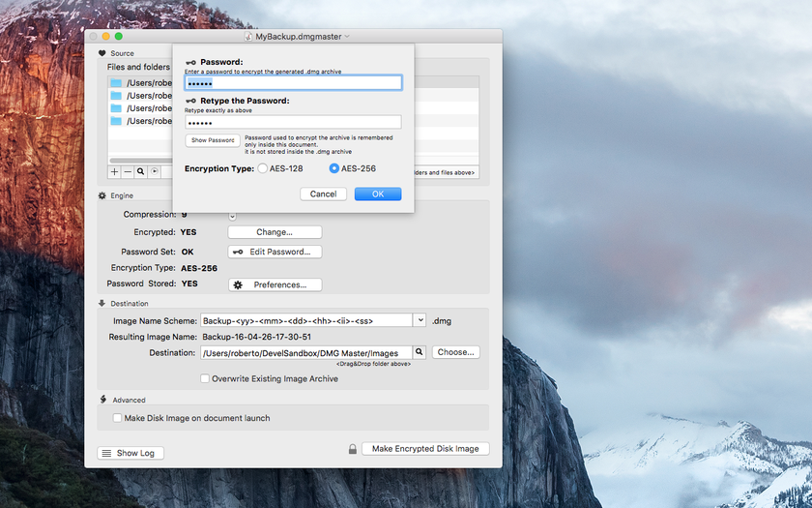Confirm password dialog with OK
The width and height of the screenshot is (812, 508).
point(377,194)
